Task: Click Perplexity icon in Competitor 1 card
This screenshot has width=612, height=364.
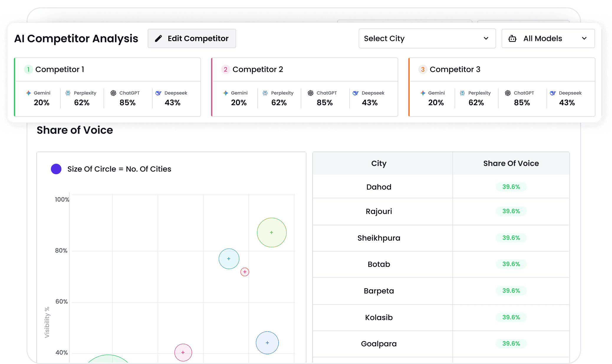Action: tap(68, 93)
